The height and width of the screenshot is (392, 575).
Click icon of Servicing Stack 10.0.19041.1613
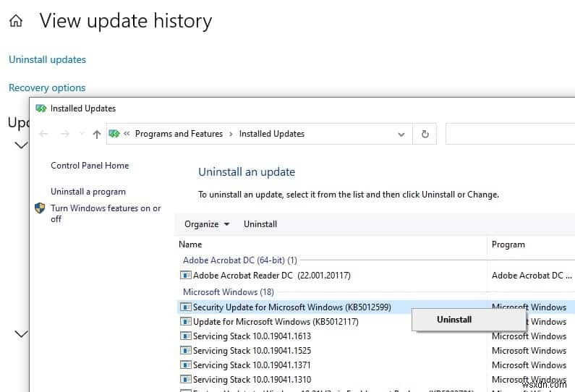click(x=186, y=336)
